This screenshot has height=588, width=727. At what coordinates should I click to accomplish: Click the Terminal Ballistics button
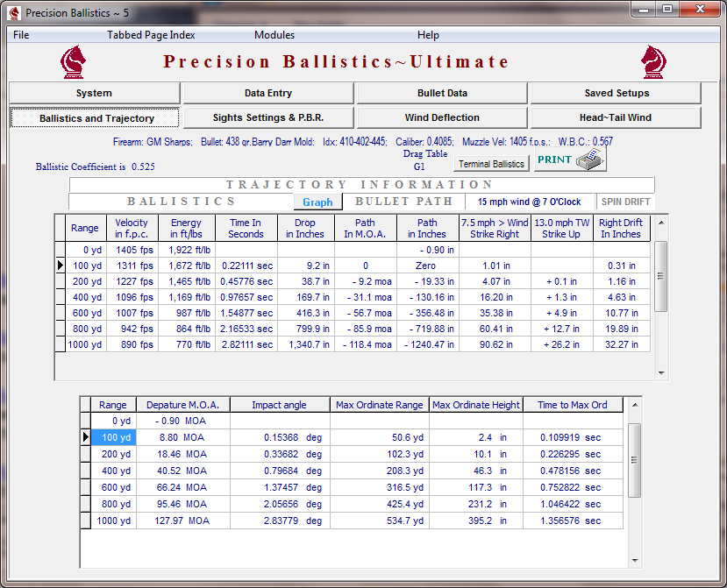[491, 164]
